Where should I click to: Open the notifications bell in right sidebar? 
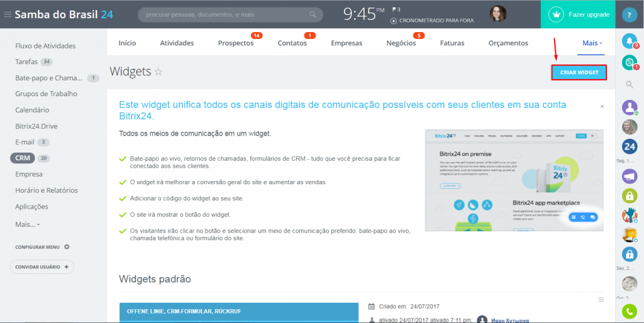coord(629,40)
